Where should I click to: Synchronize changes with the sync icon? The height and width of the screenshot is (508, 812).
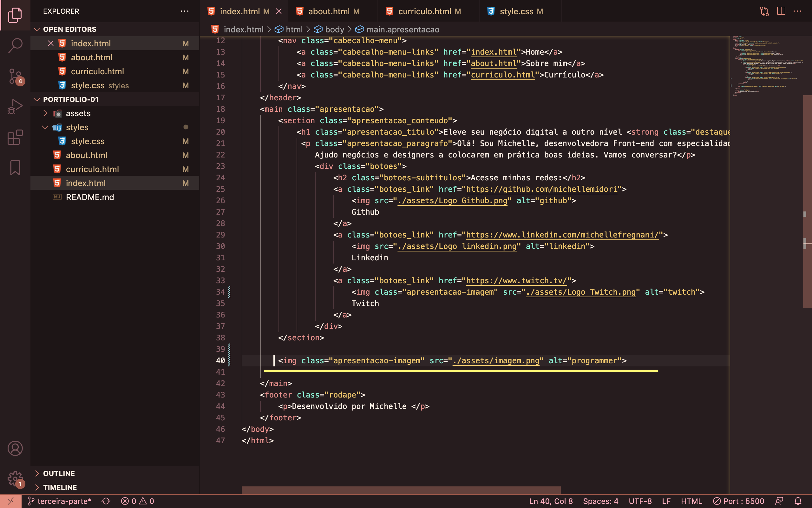tap(106, 501)
